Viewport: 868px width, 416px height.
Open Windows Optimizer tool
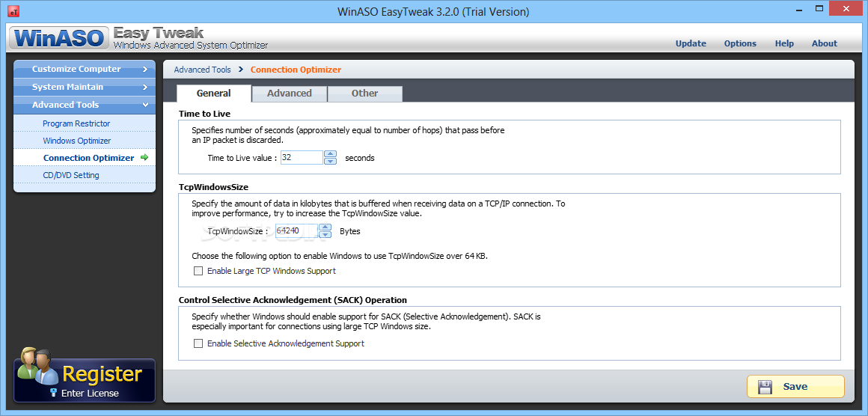pyautogui.click(x=84, y=141)
